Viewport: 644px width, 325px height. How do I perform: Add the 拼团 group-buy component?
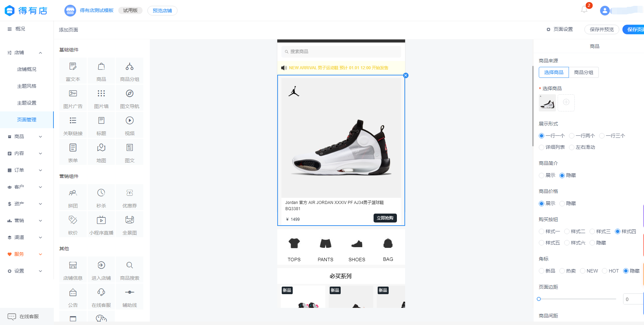pos(73,197)
